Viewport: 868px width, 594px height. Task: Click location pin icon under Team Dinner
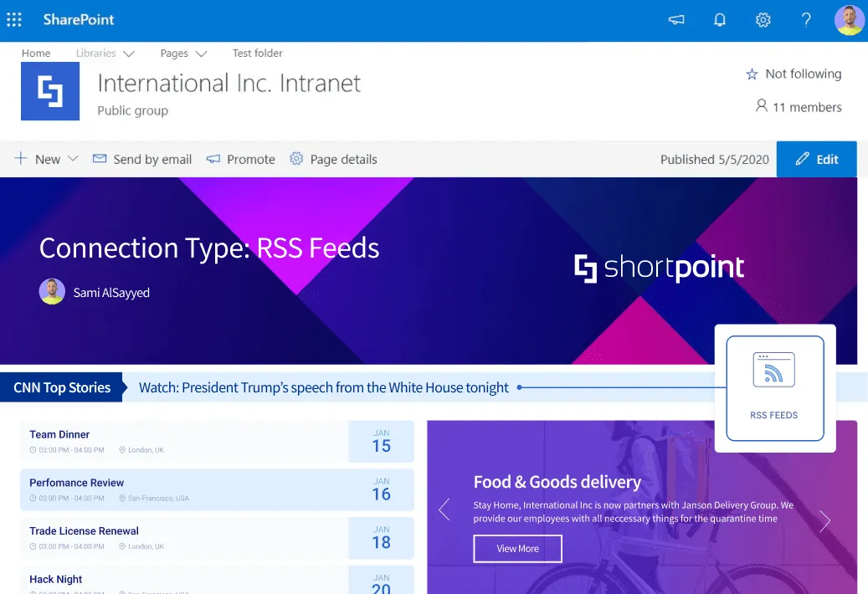tap(122, 450)
